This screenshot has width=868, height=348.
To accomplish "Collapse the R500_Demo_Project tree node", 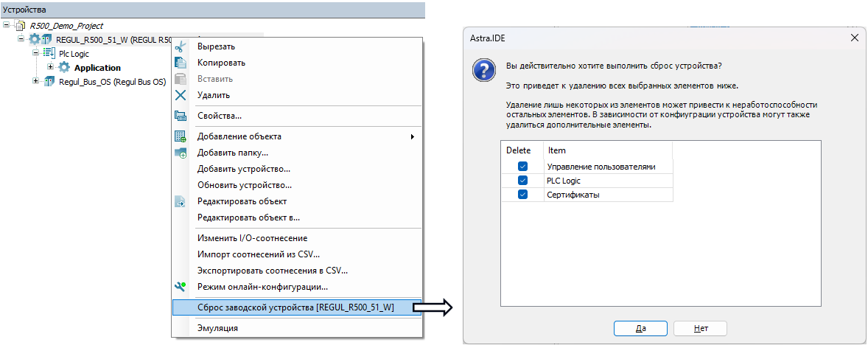I will (7, 26).
